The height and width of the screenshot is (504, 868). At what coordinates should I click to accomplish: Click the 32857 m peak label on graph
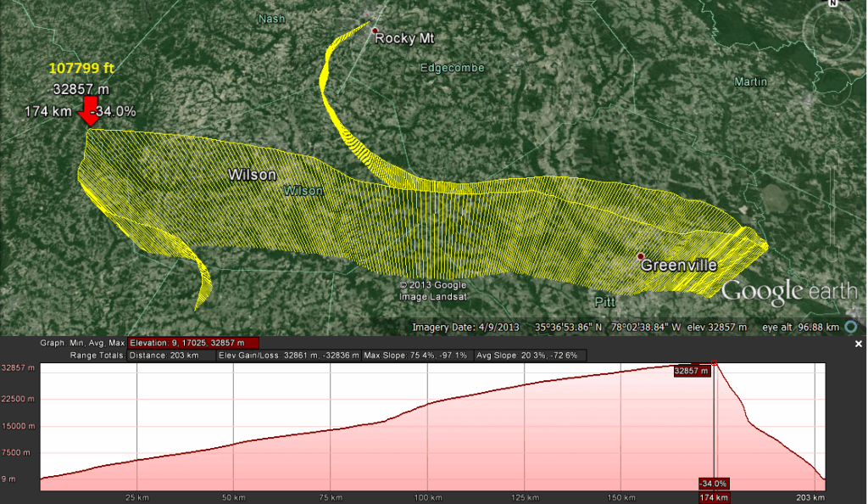691,371
